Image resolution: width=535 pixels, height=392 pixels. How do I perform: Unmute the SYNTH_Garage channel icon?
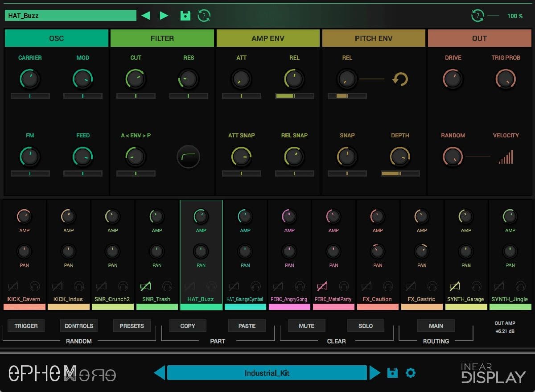(x=455, y=286)
